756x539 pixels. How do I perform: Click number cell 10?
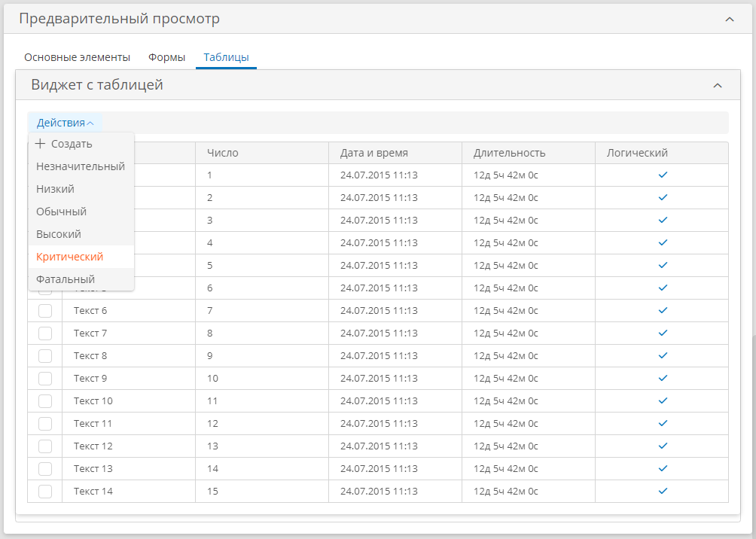262,379
